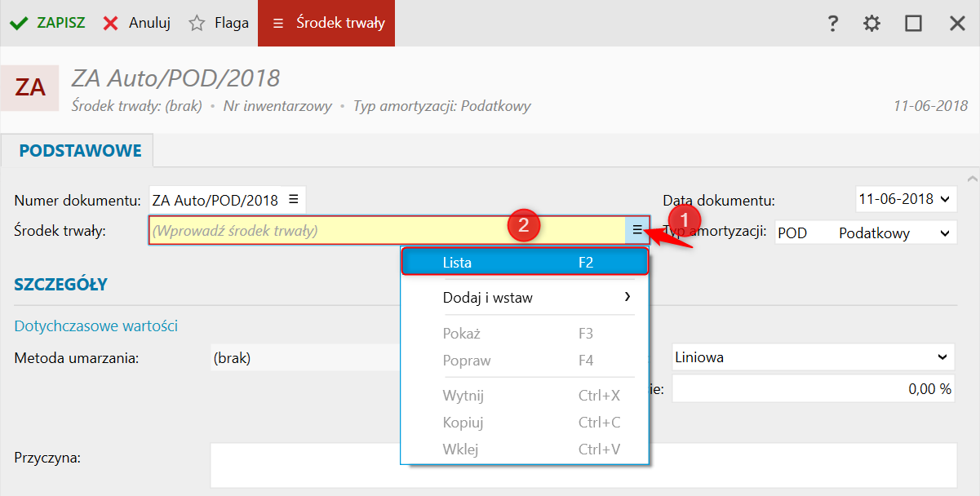The height and width of the screenshot is (496, 980).
Task: Save document with ZAPISZ button
Action: tap(47, 23)
